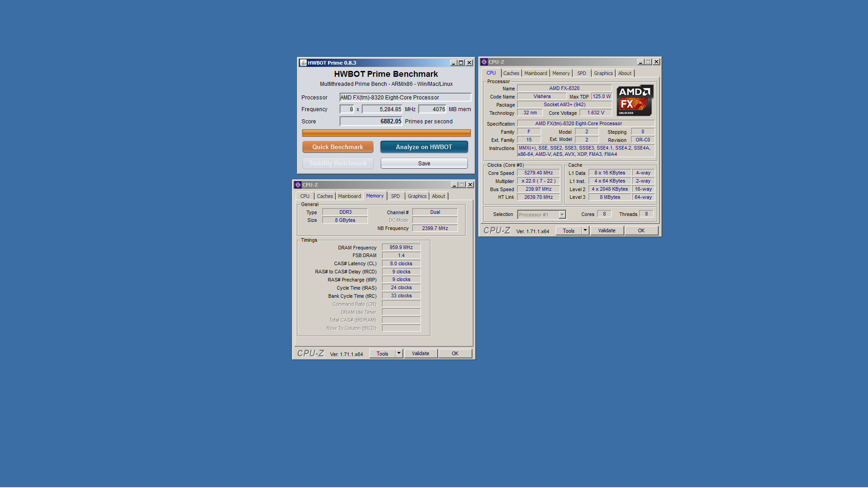The image size is (868, 488).
Task: Click the Bank Cycle Time value 33 clocks
Action: click(401, 296)
